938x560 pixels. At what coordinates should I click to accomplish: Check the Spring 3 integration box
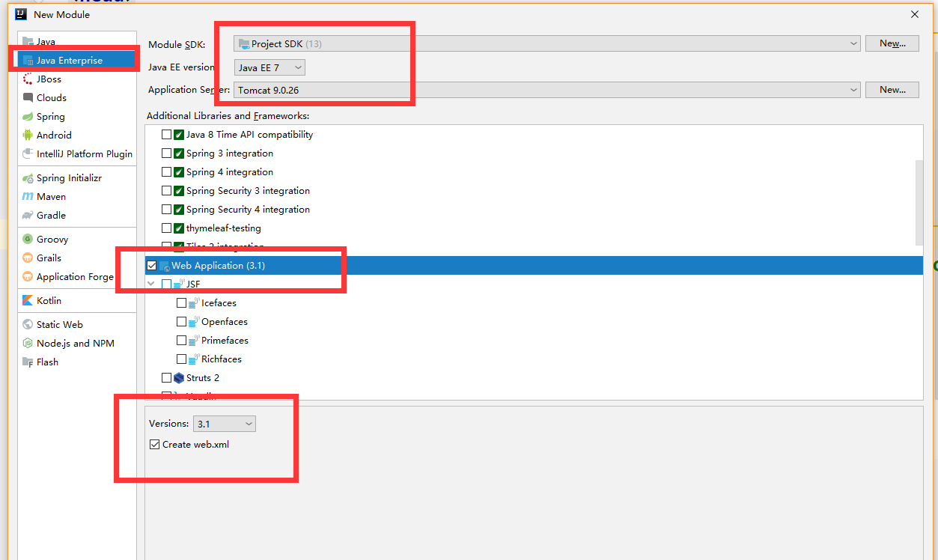pos(166,153)
